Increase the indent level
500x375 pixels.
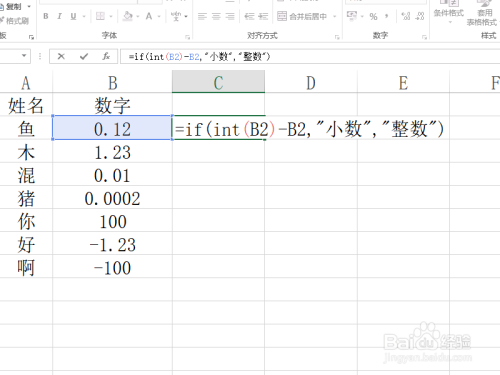(263, 16)
